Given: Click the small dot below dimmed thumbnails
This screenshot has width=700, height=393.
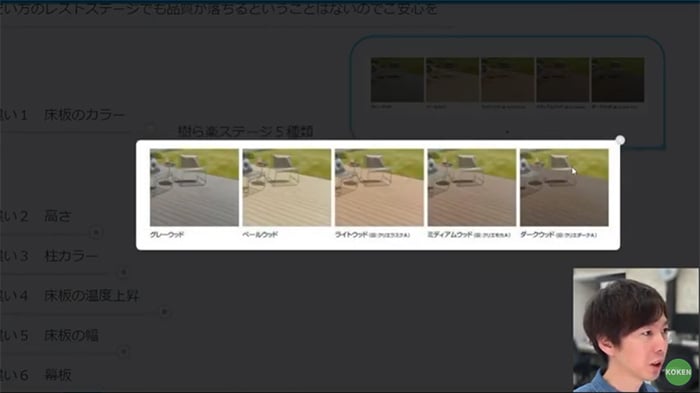Looking at the screenshot, I should pyautogui.click(x=507, y=132).
